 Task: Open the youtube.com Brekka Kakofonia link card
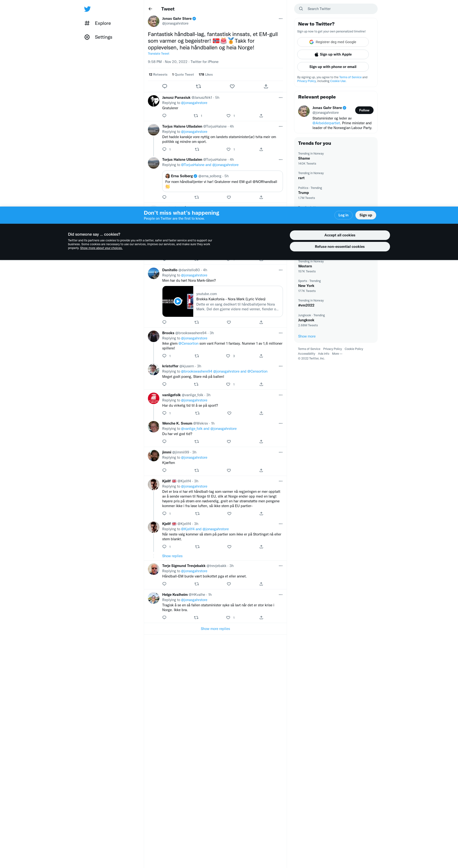pos(222,301)
